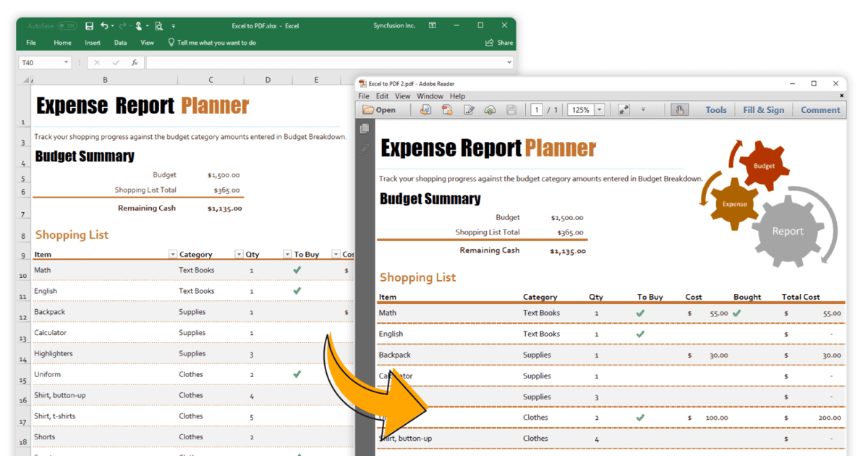Click the Insert Function fx icon
This screenshot has width=868, height=456.
pyautogui.click(x=135, y=63)
